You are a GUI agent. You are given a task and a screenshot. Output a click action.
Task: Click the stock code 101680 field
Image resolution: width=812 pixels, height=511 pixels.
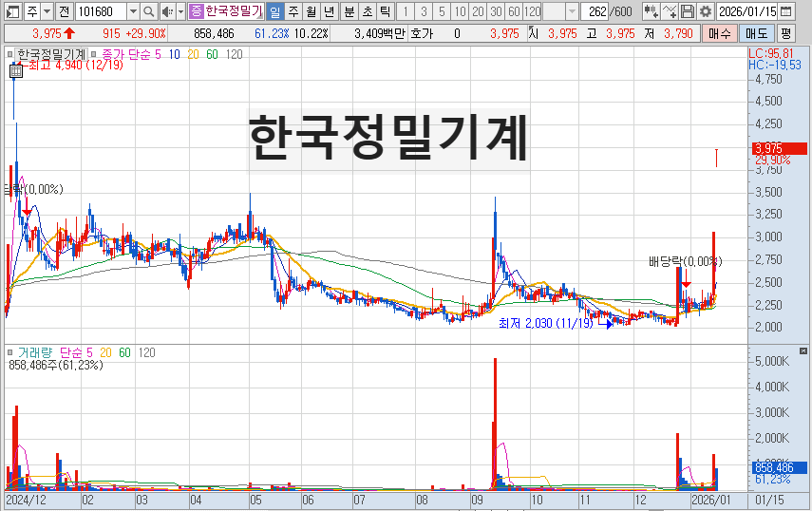coord(101,10)
